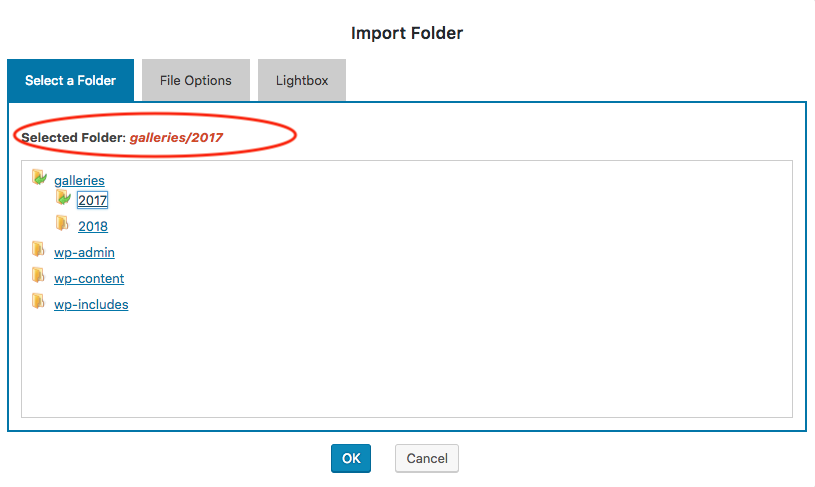Confirm the import with OK

[x=351, y=459]
